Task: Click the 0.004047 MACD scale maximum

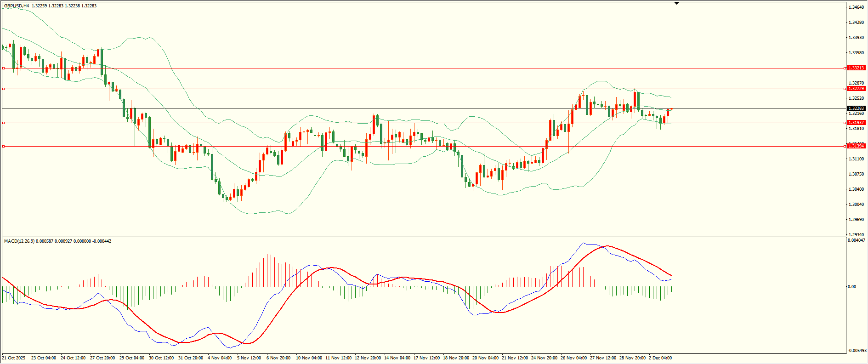Action: [x=857, y=240]
